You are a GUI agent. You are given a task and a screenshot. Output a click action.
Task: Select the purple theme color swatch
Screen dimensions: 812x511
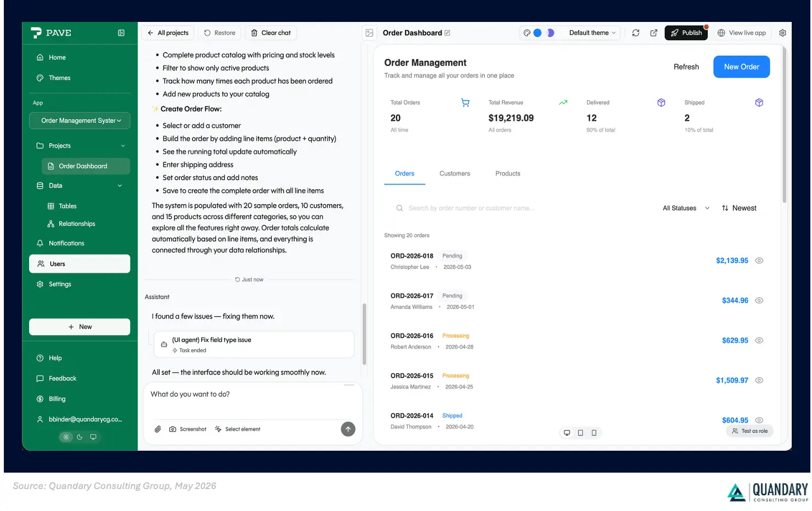550,33
